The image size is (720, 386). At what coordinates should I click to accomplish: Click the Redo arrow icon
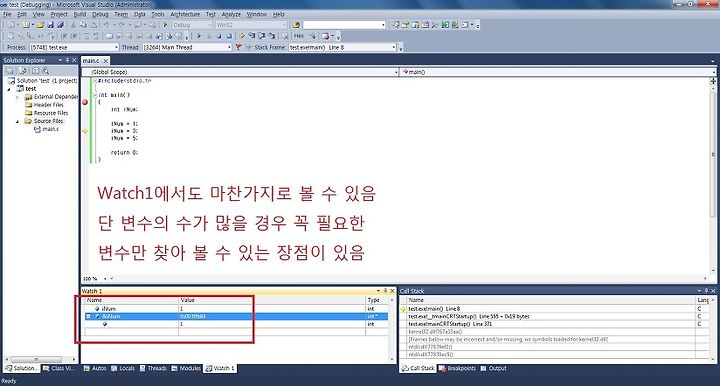(122, 25)
